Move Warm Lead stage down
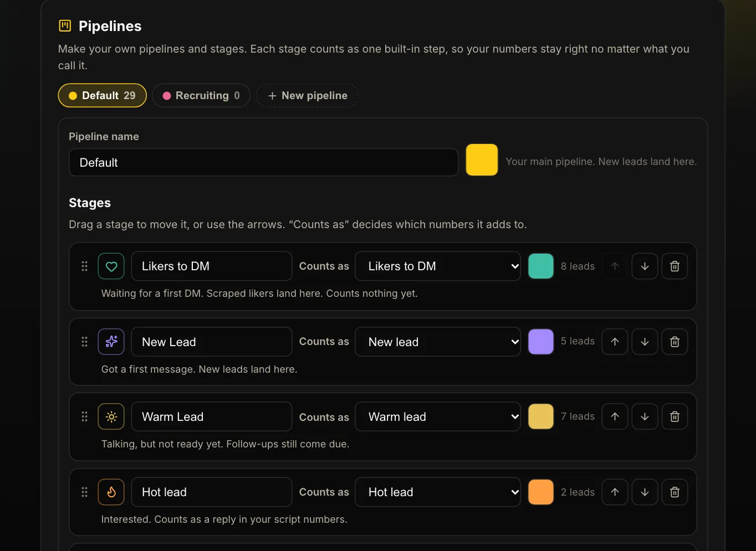The image size is (756, 551). tap(645, 416)
